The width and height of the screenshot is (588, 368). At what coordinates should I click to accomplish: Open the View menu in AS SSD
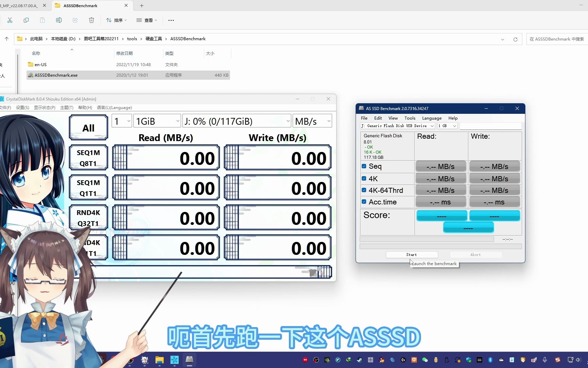coord(393,118)
